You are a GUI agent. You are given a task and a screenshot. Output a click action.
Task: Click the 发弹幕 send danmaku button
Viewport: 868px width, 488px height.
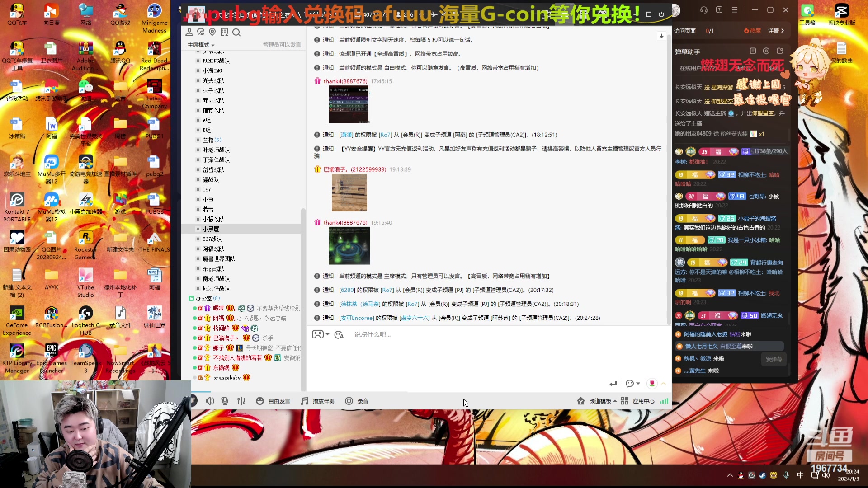click(774, 359)
